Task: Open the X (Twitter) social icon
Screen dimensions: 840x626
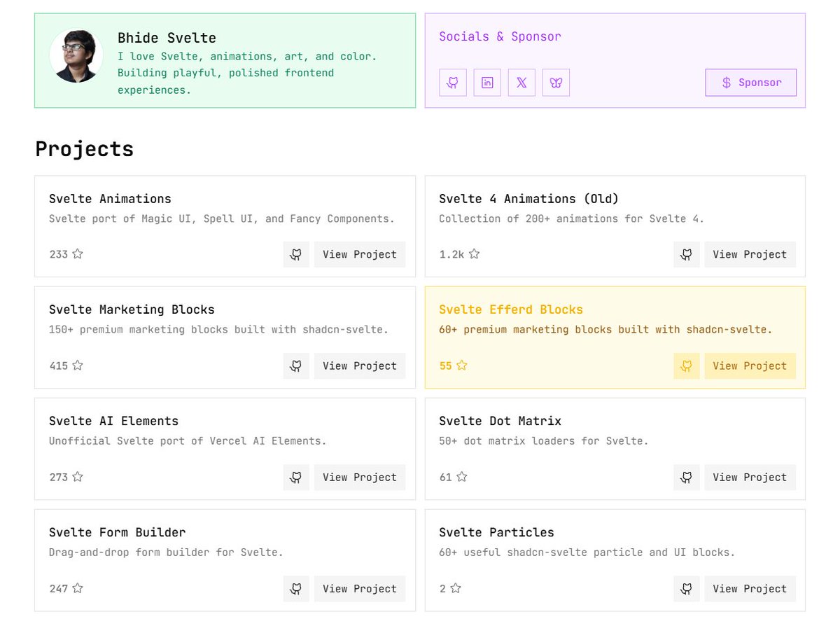Action: coord(521,83)
